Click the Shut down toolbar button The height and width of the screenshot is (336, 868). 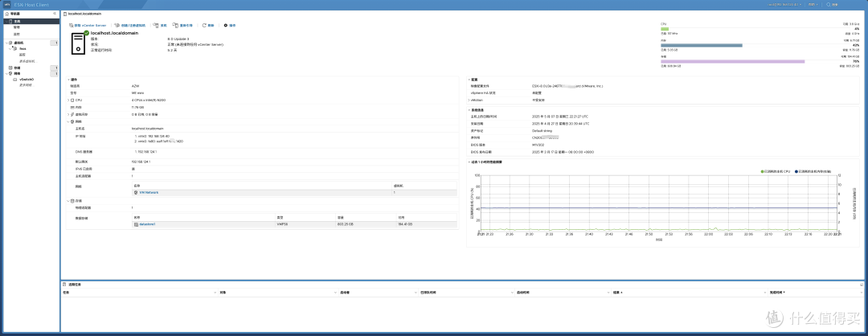pos(161,26)
